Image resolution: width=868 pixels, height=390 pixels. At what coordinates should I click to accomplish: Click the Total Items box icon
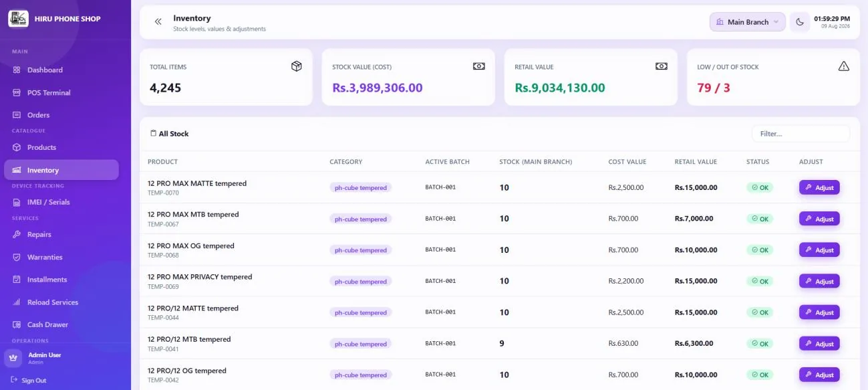click(297, 66)
